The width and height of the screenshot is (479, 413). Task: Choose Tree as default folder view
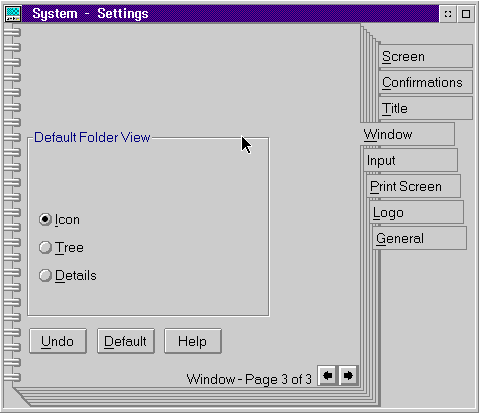click(x=45, y=248)
